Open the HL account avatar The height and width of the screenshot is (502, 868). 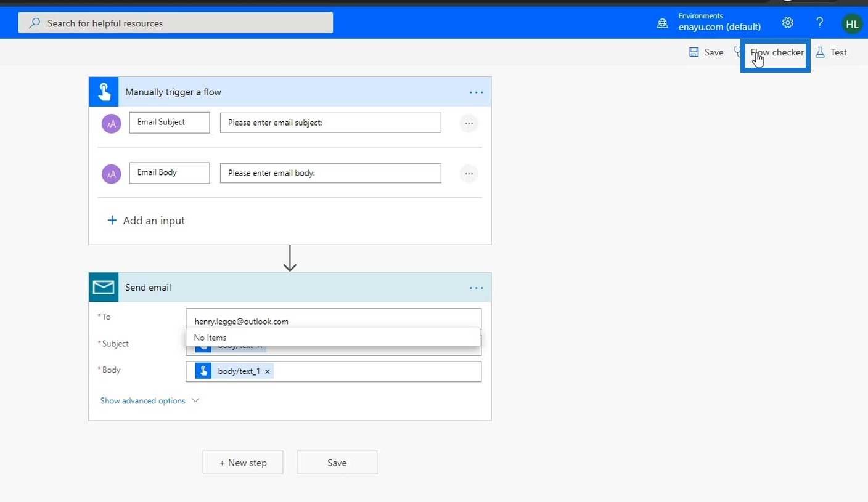[852, 24]
